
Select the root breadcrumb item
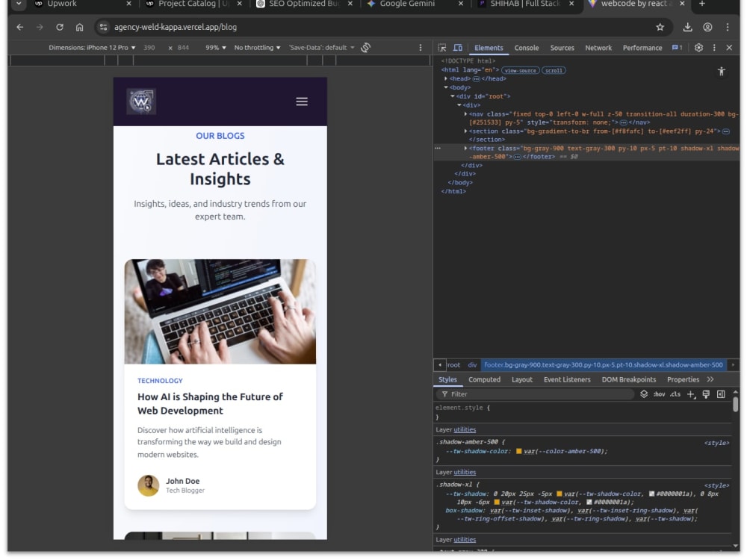coord(453,365)
